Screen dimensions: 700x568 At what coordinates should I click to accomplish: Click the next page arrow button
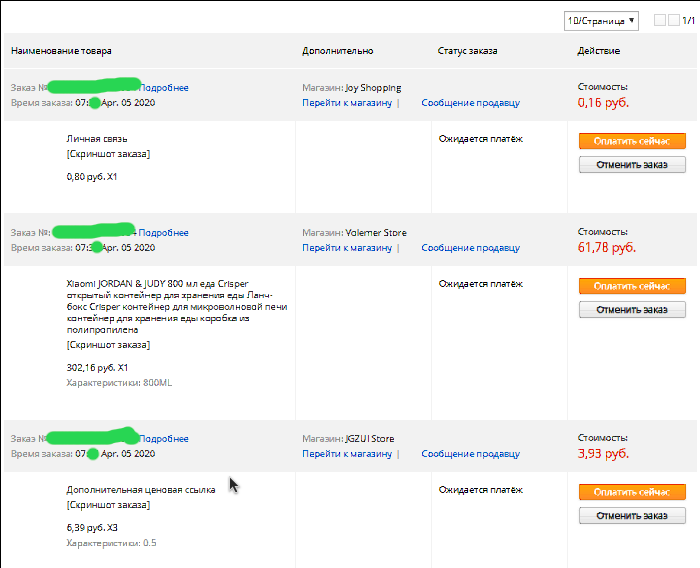(674, 20)
